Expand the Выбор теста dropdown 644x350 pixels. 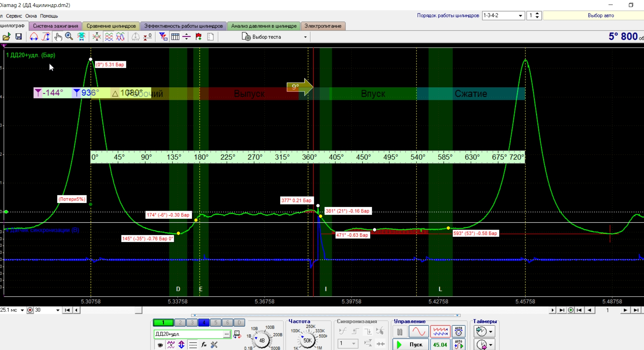305,37
